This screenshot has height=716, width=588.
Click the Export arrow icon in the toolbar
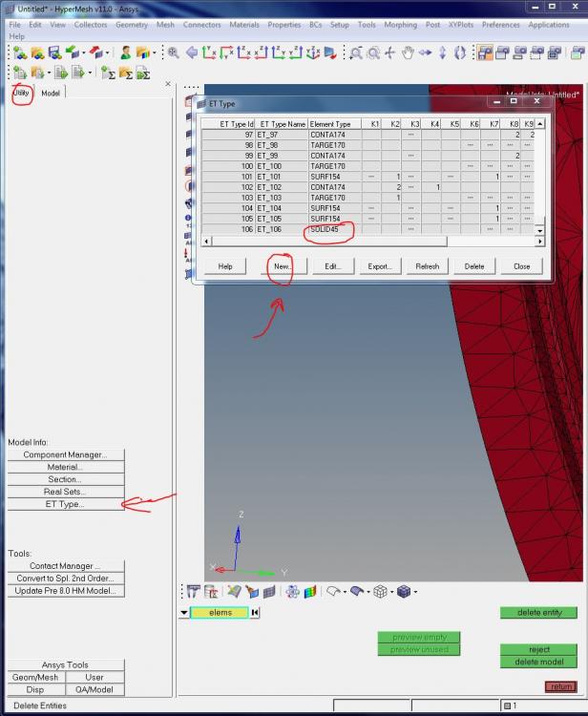95,53
